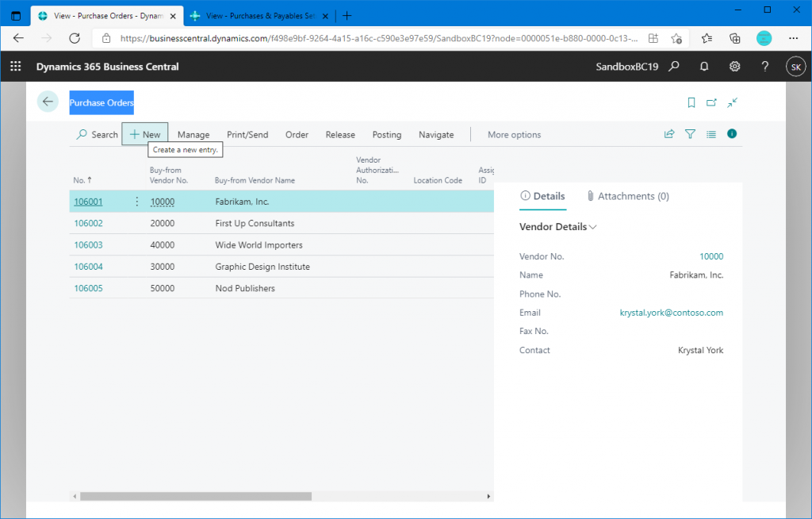Open the Order menu
The height and width of the screenshot is (519, 812).
coord(297,134)
